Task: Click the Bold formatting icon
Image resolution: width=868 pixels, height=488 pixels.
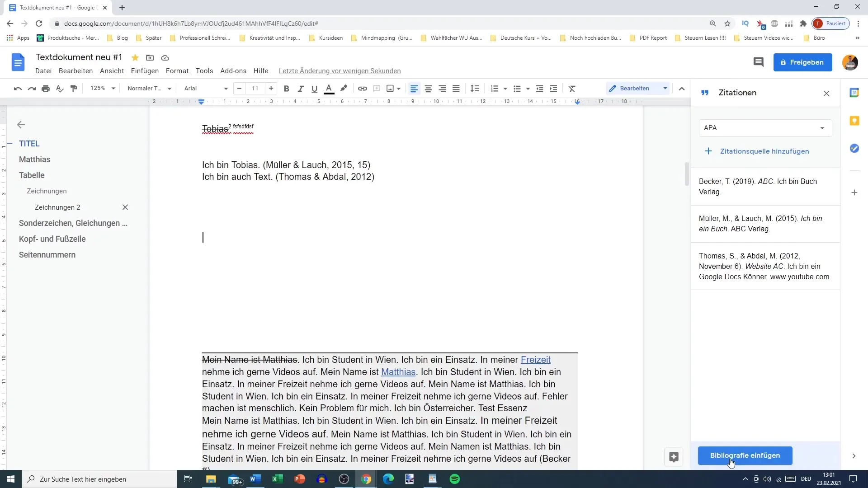Action: coord(286,88)
